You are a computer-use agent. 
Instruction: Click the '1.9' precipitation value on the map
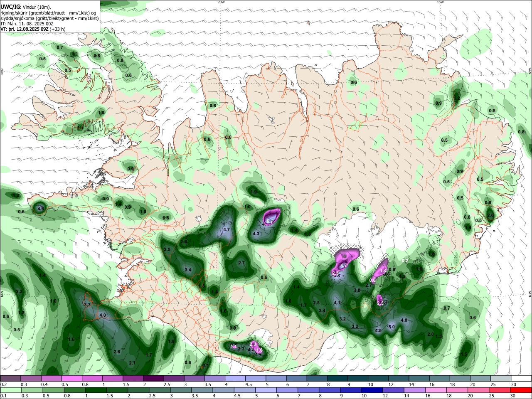click(254, 192)
